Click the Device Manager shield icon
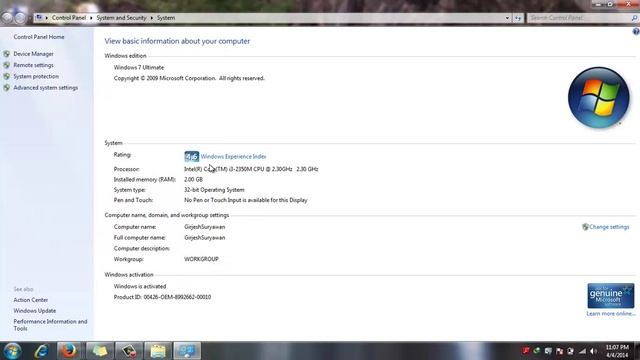 [7, 54]
